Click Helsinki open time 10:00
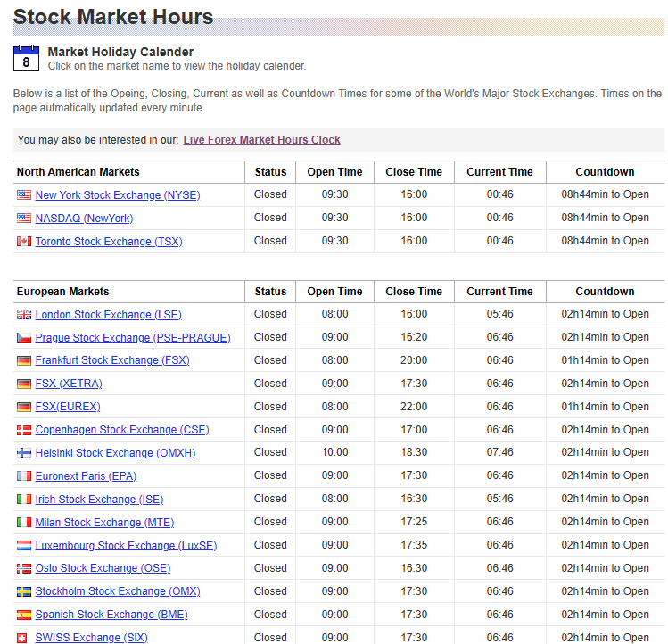Viewport: 668px width, 644px height. click(334, 452)
